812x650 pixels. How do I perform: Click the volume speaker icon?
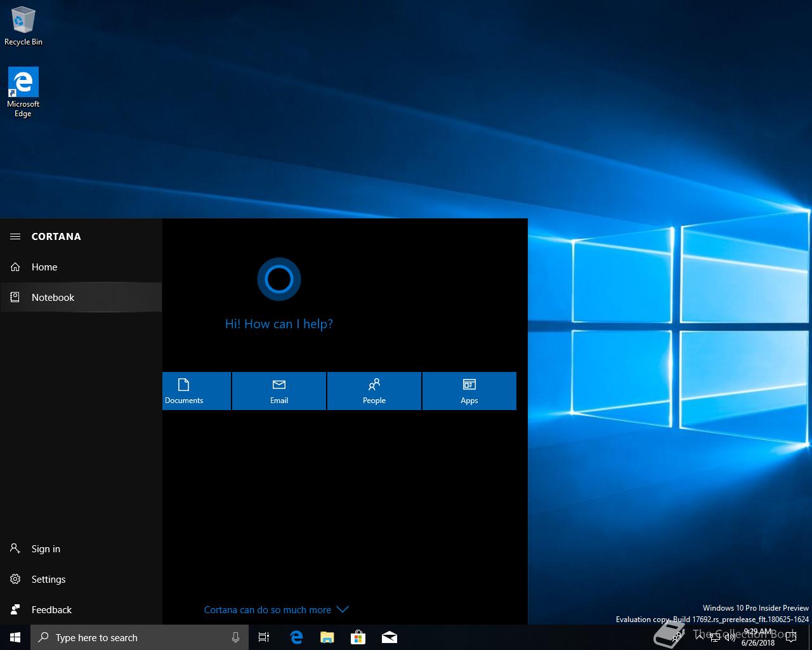point(730,637)
